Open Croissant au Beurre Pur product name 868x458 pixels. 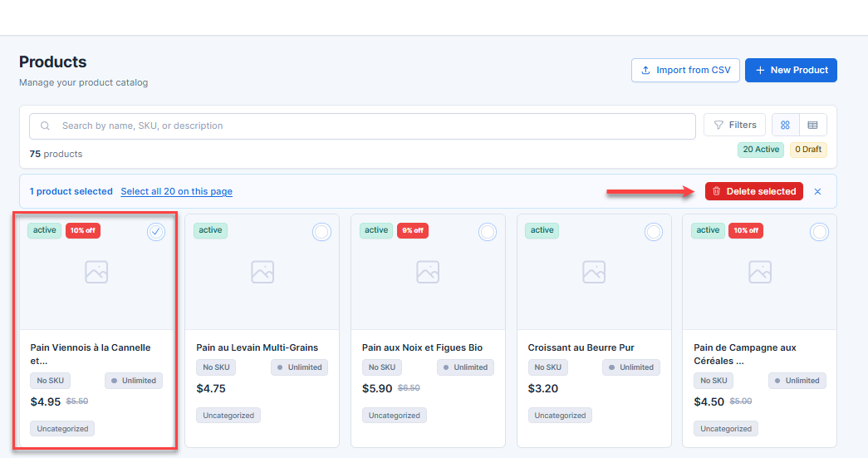[581, 347]
